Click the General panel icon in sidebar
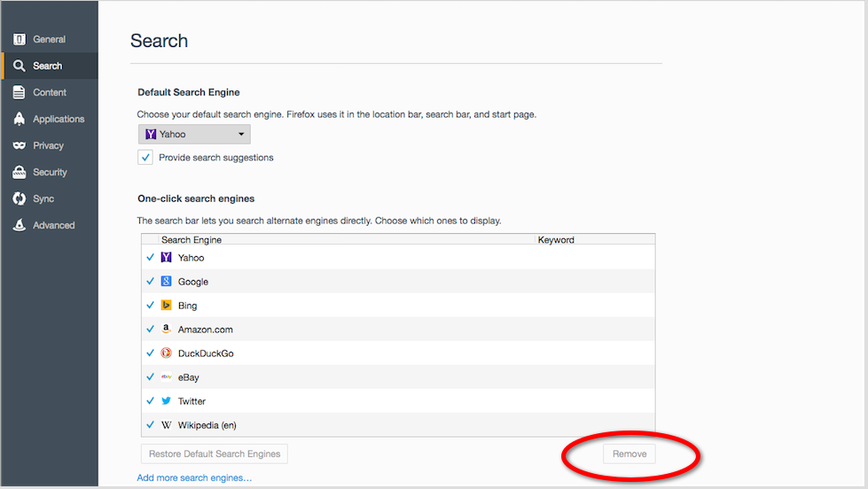The image size is (868, 489). [20, 39]
